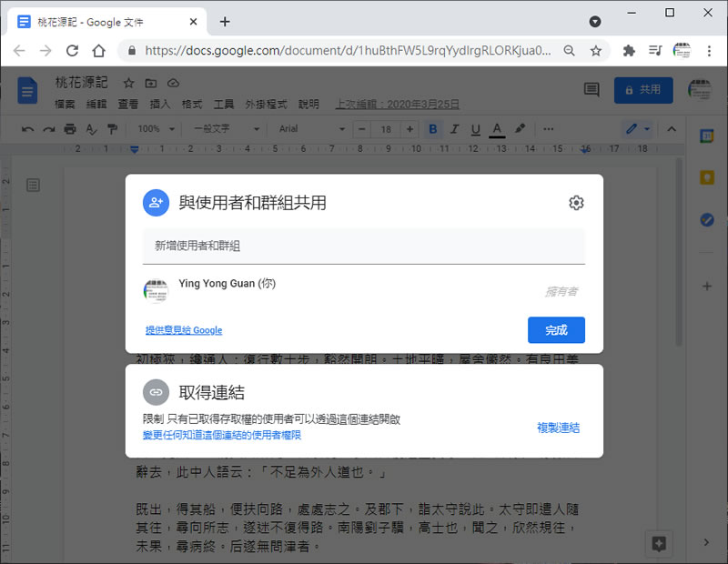This screenshot has height=564, width=728.
Task: Click the blue 完成 button
Action: [556, 330]
